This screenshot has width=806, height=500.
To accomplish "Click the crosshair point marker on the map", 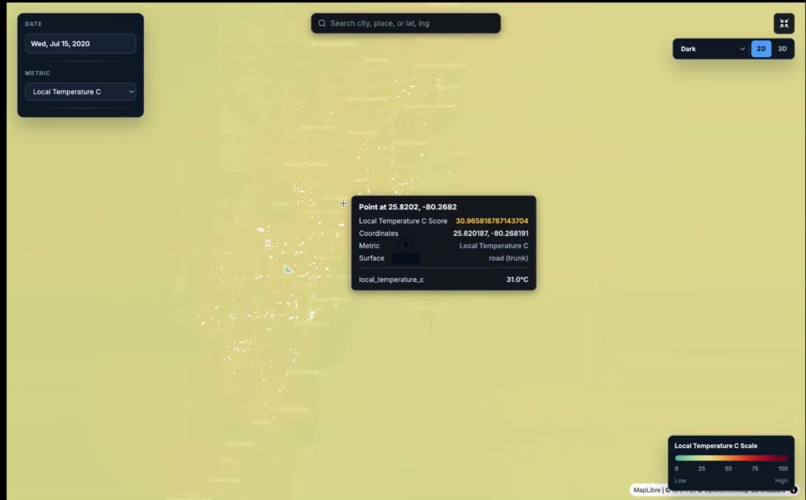I will pos(343,203).
